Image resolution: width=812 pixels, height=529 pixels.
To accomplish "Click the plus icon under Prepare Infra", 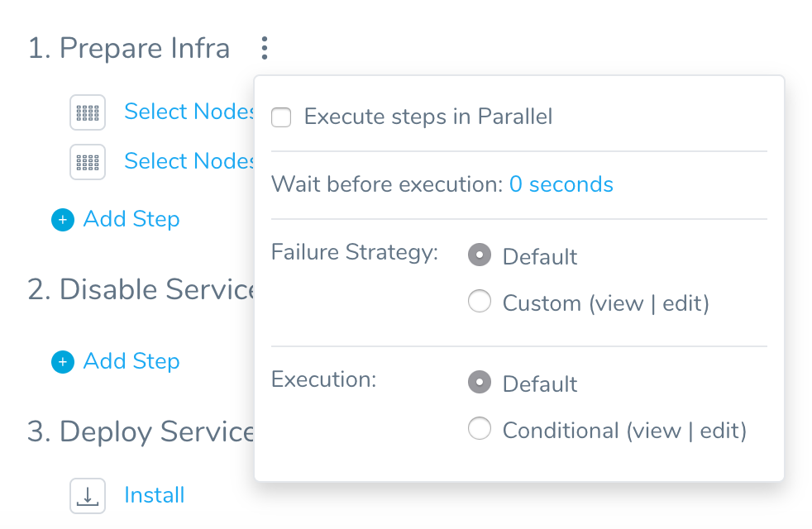I will (63, 220).
